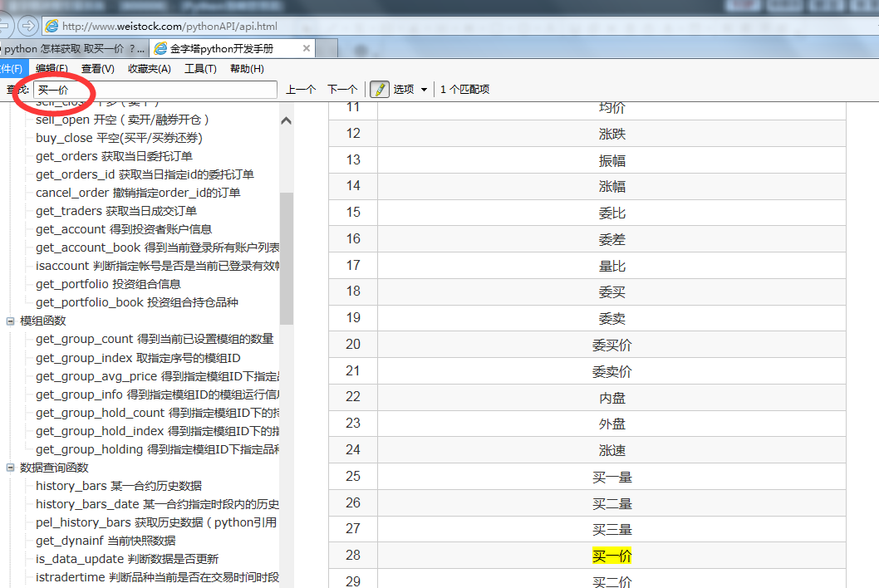Open get_portfolio_book 投资组合持仓品种 link

[137, 302]
